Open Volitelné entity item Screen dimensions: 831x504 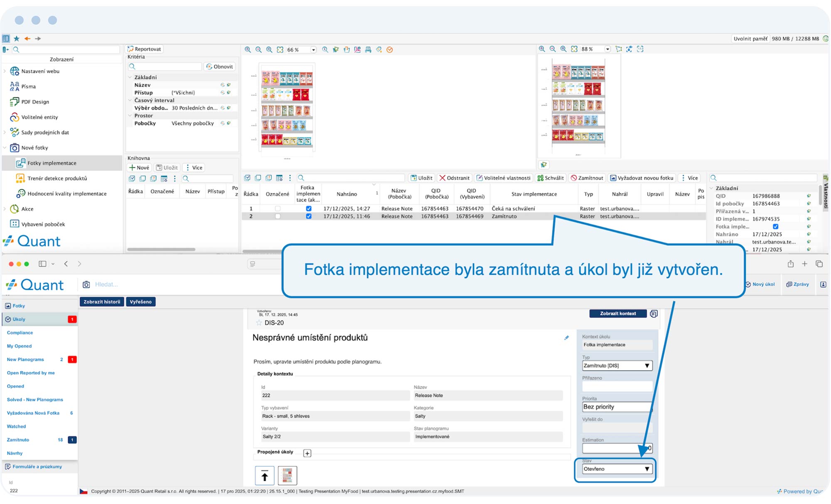pyautogui.click(x=39, y=117)
